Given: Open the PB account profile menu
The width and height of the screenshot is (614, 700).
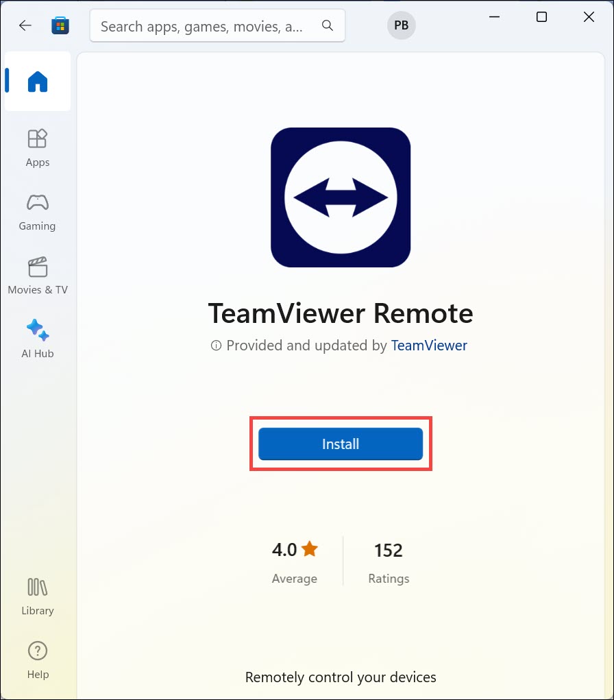Looking at the screenshot, I should pos(401,25).
